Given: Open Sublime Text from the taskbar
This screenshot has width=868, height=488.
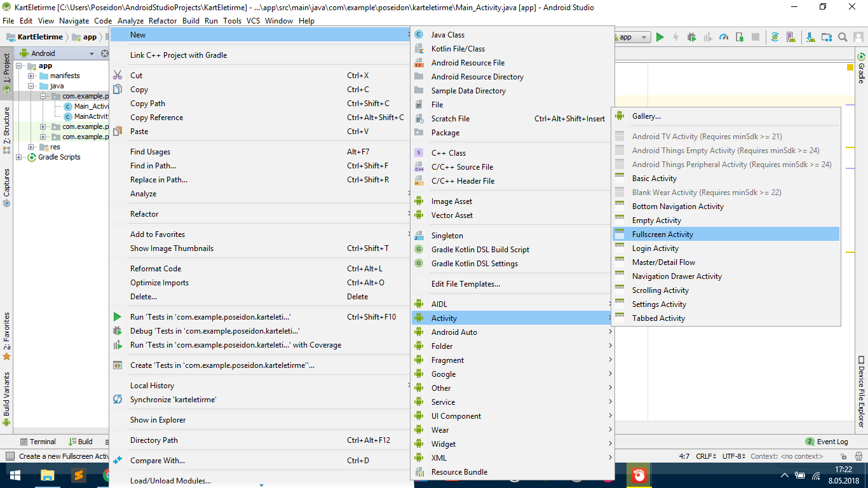Looking at the screenshot, I should [78, 476].
